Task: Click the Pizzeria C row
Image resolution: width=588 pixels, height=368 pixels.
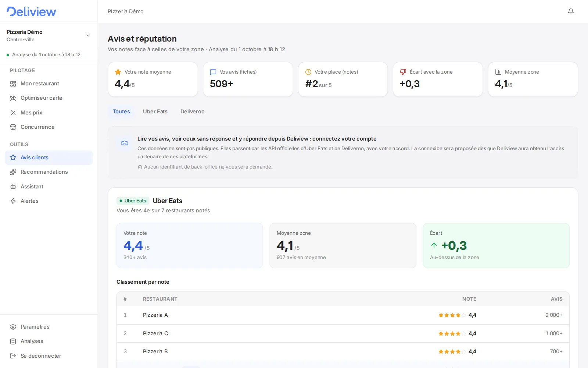Action: [343, 333]
